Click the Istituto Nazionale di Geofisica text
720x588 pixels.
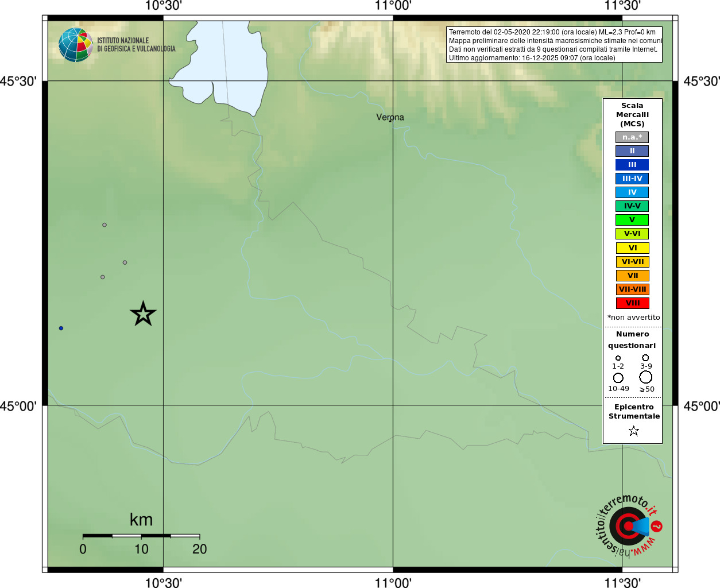136,45
